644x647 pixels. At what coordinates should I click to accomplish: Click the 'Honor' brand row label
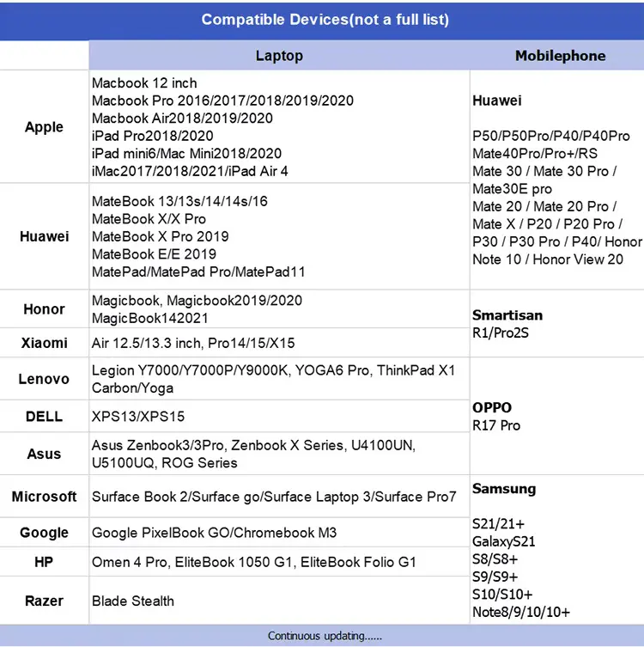click(44, 309)
